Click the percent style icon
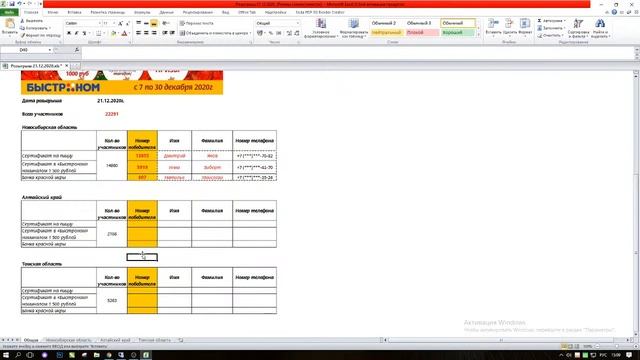This screenshot has width=640, height=360. coord(271,33)
